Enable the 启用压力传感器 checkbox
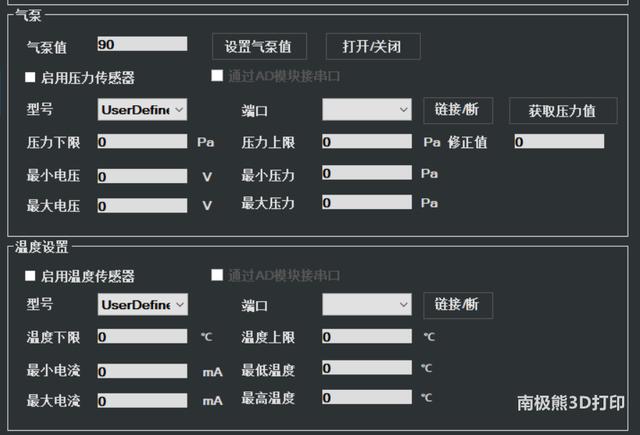 [30, 77]
